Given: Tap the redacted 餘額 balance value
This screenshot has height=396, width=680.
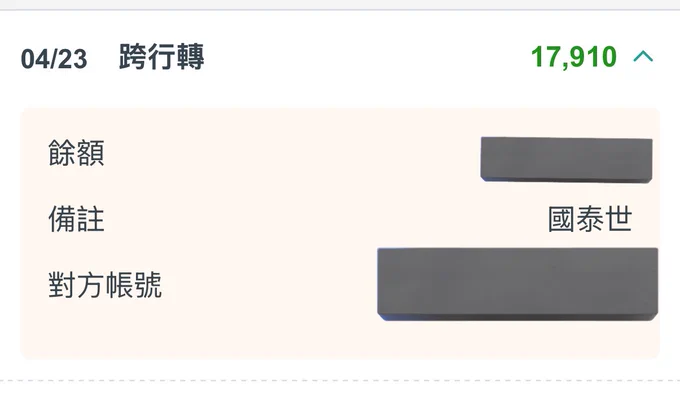Looking at the screenshot, I should click(566, 160).
